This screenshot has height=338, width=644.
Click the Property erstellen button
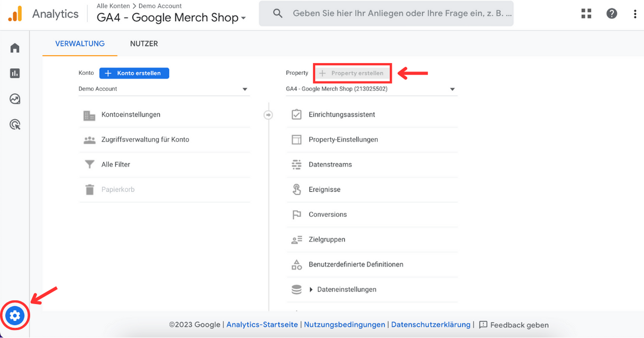pyautogui.click(x=352, y=73)
